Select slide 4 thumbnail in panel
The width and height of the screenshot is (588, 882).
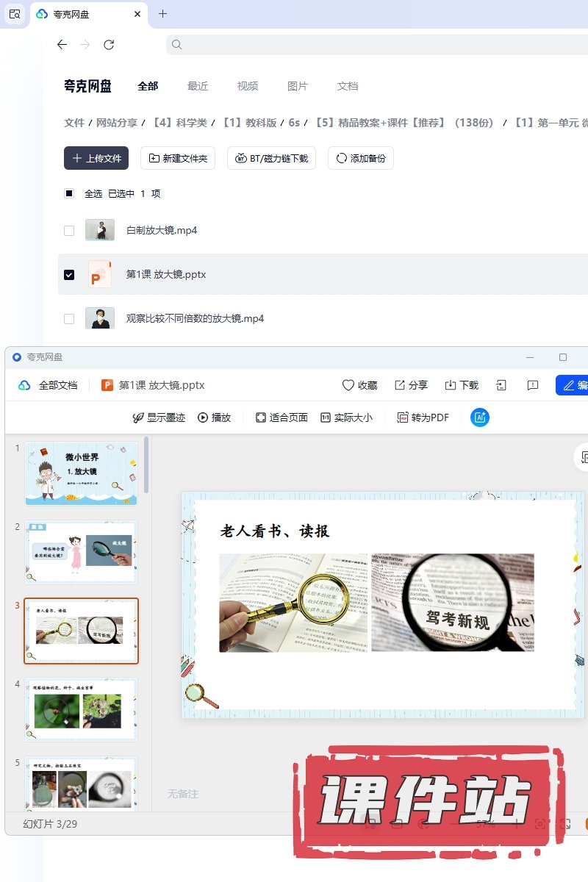coord(81,710)
